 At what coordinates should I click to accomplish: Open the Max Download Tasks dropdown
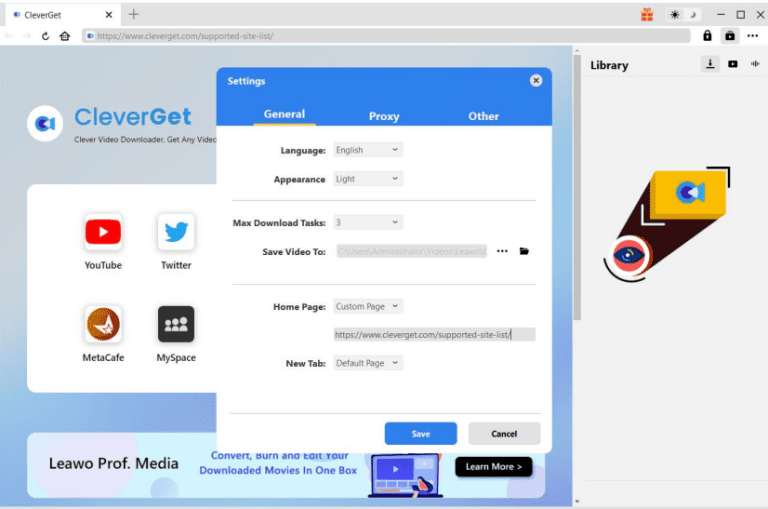pos(367,222)
